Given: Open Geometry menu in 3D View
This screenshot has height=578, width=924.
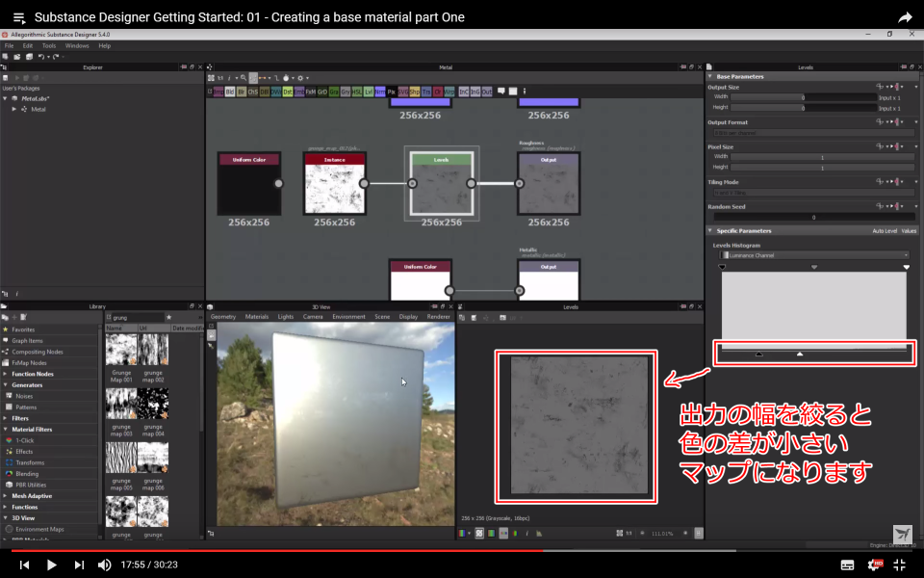Looking at the screenshot, I should coord(223,317).
